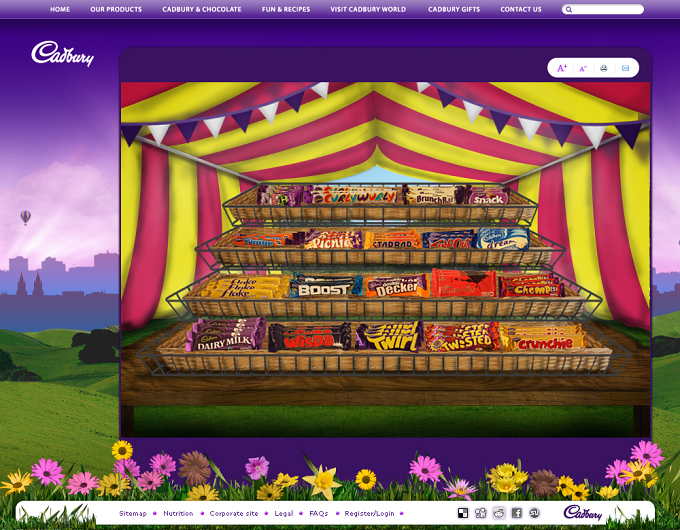Select the Time Out bar
This screenshot has width=680, height=530.
(x=449, y=240)
